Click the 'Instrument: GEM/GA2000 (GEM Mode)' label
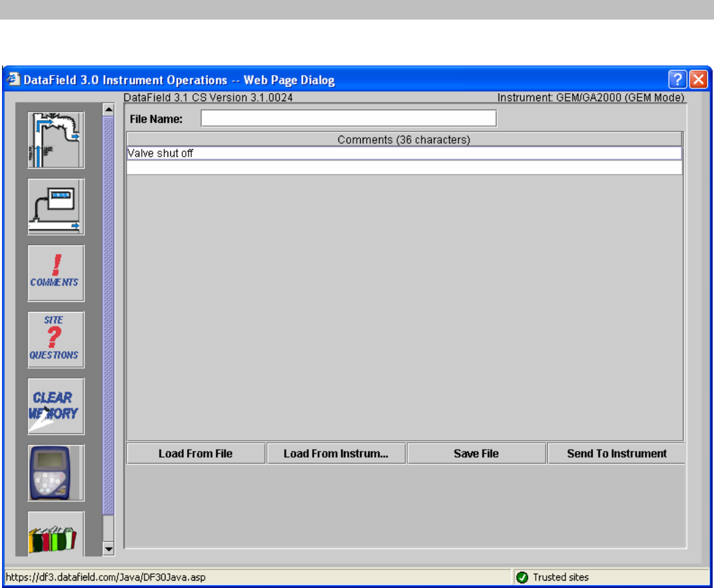 [x=590, y=97]
